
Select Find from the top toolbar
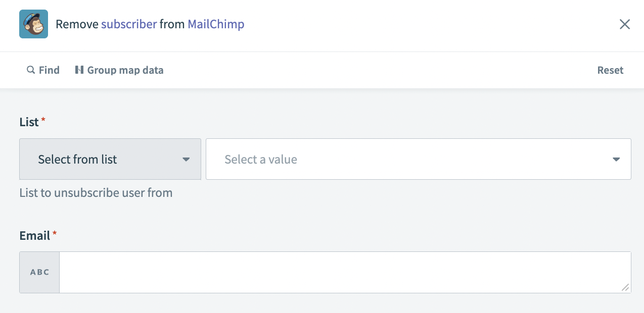pyautogui.click(x=48, y=70)
